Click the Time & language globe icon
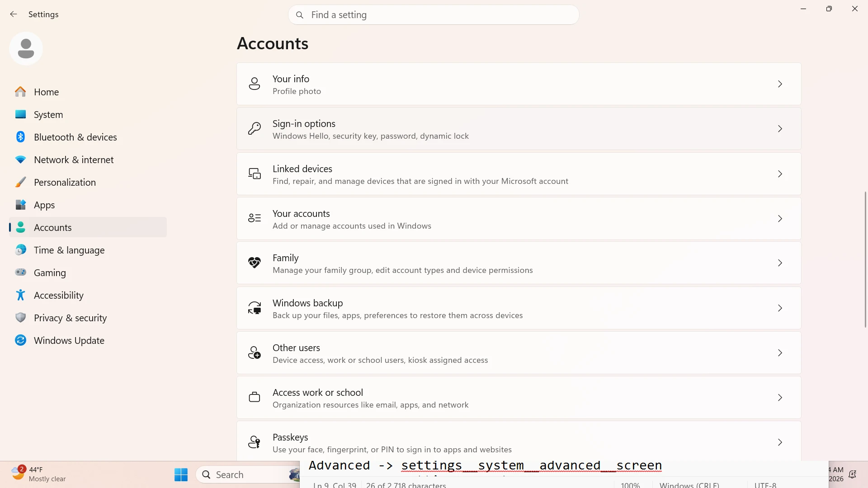 (x=20, y=250)
